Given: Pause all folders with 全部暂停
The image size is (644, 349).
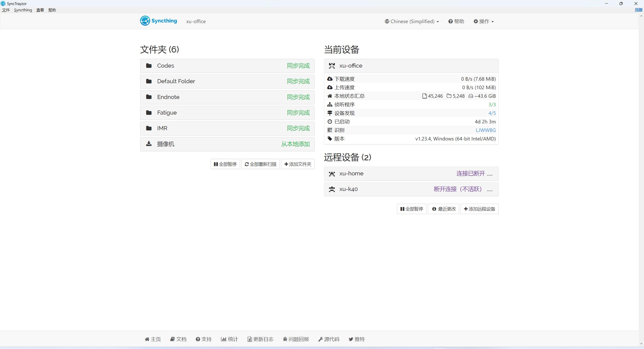Looking at the screenshot, I should (225, 164).
